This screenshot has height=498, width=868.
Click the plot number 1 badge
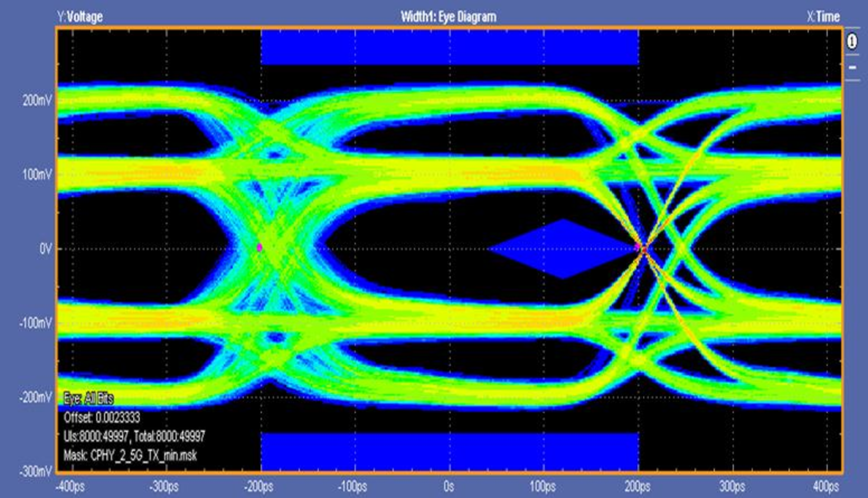coord(852,42)
